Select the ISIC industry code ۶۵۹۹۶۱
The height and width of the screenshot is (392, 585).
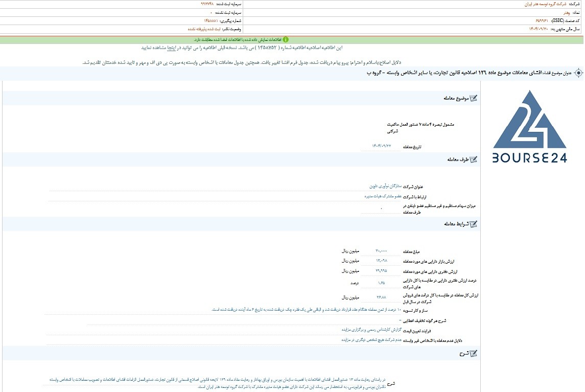542,21
